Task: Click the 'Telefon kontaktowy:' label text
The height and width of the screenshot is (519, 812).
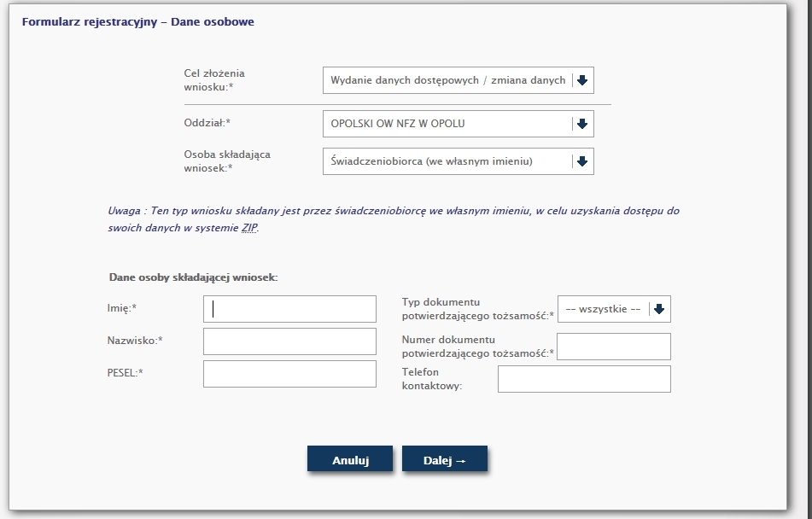Action: (431, 379)
